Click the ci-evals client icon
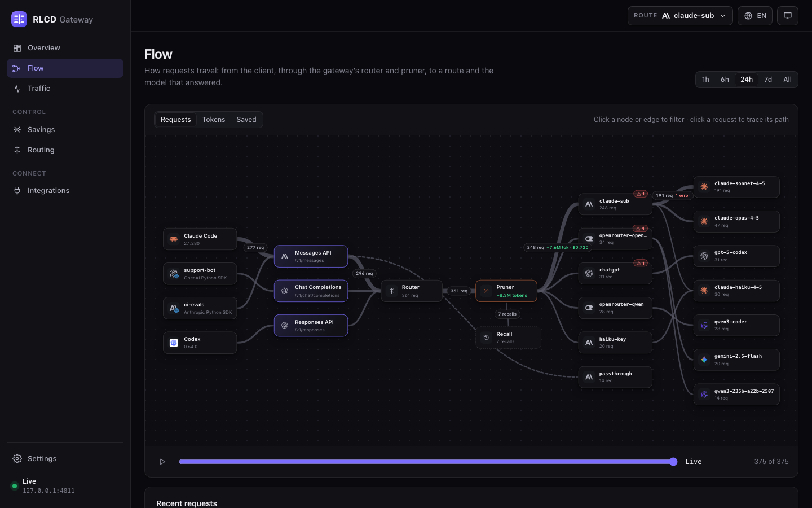 [x=174, y=308]
